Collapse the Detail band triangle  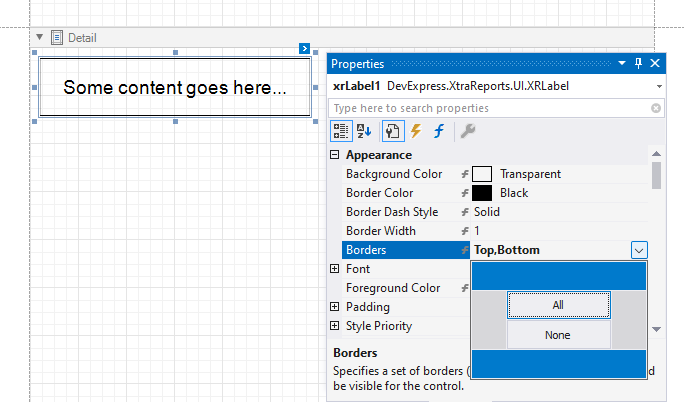(x=40, y=37)
